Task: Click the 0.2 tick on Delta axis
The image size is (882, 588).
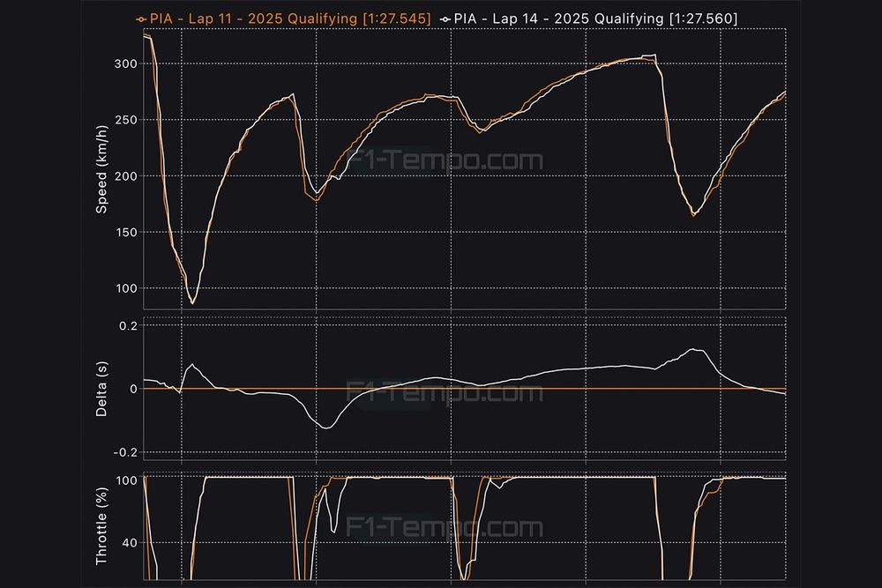Action: [x=128, y=325]
